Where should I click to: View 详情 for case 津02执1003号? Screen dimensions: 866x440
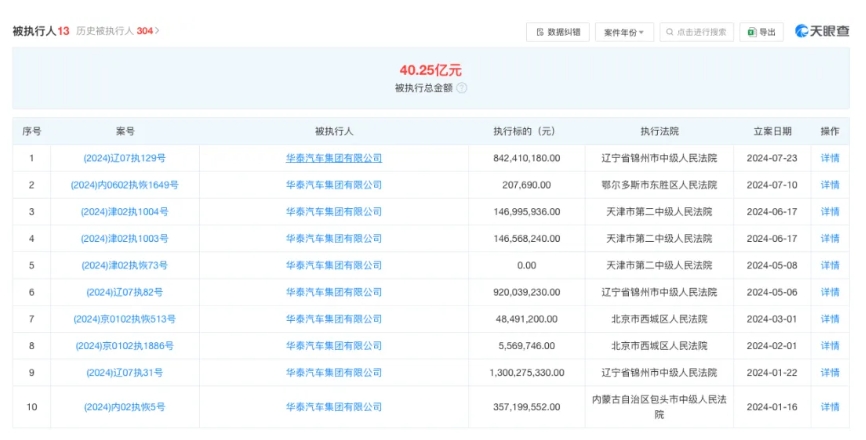830,238
